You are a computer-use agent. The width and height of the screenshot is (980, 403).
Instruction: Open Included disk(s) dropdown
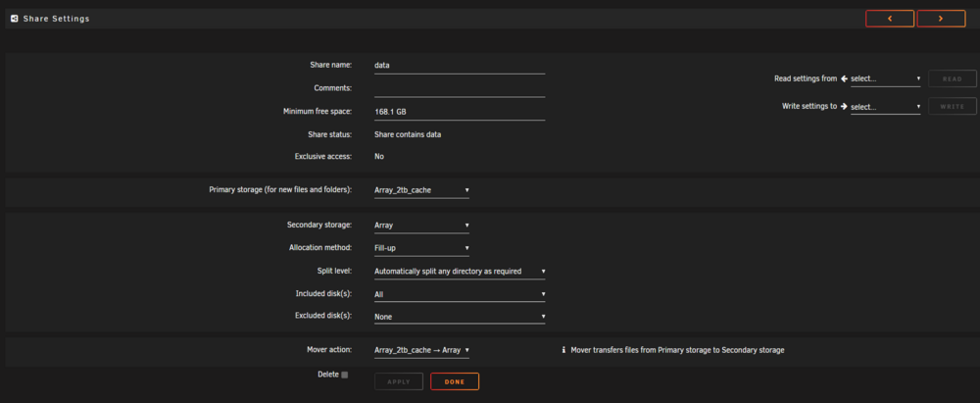click(x=460, y=294)
